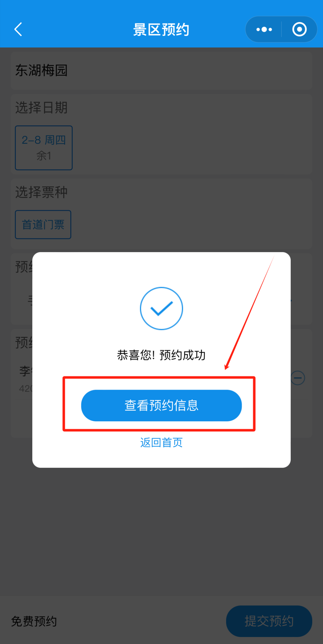Remove visitor with the minus circle icon

[298, 378]
